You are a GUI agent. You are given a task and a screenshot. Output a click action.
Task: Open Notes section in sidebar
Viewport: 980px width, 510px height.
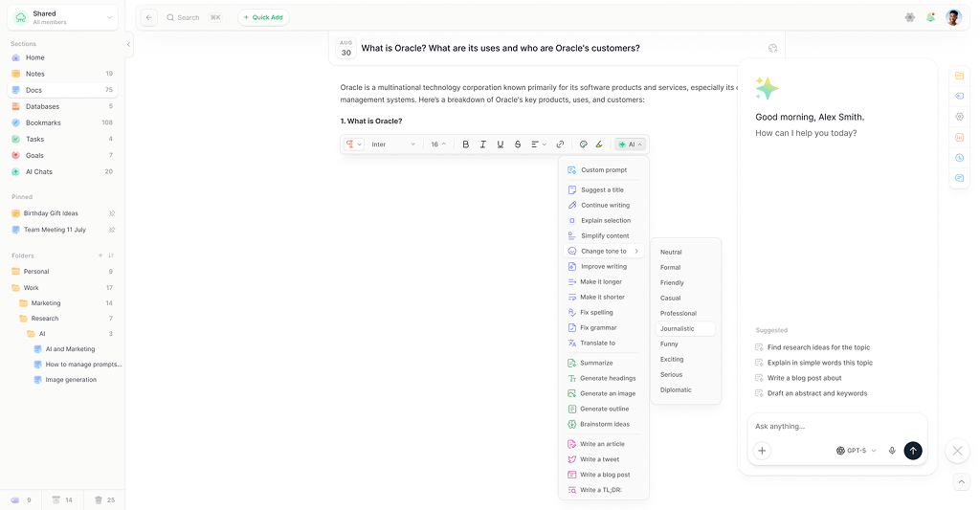tap(62, 74)
